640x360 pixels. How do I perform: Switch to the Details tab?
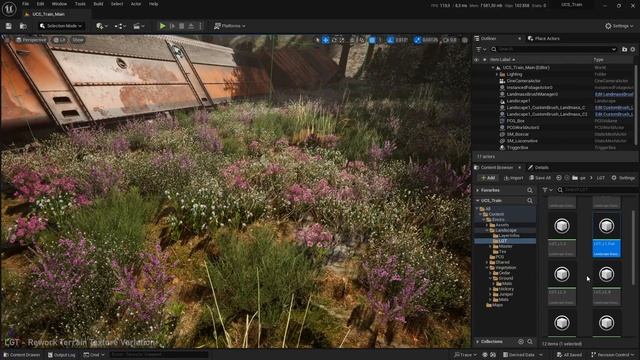[538, 167]
